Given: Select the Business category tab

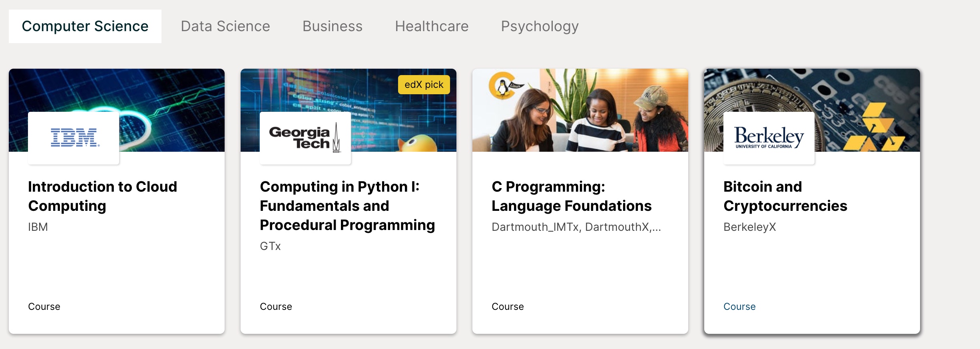Looking at the screenshot, I should tap(333, 26).
